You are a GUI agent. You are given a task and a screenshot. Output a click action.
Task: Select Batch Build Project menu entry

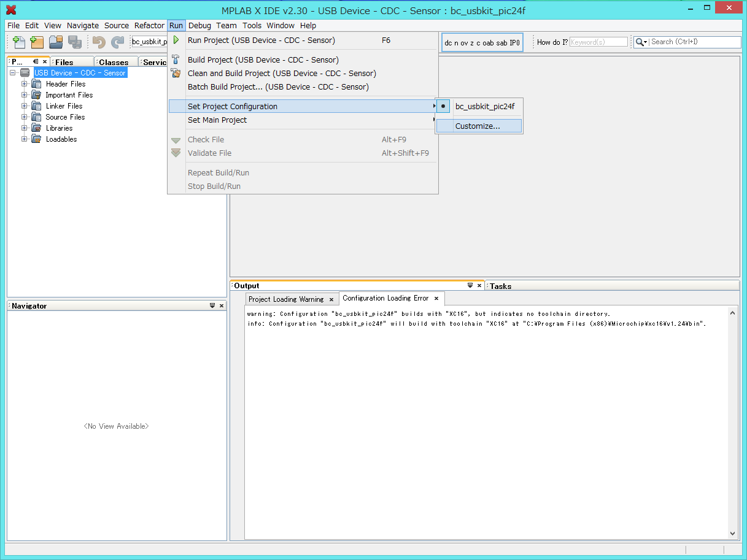pos(277,87)
